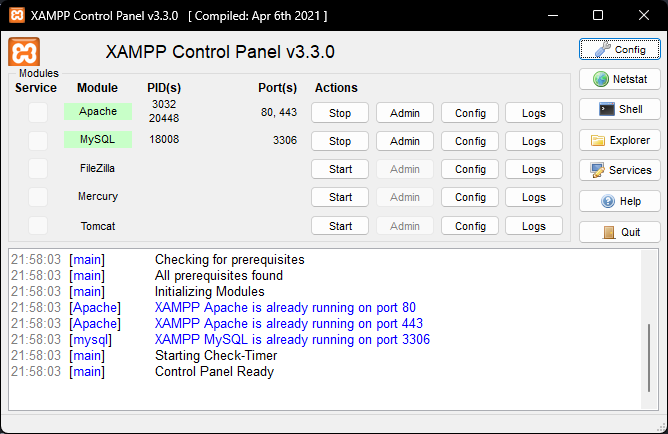Click the large XAMPP logo
The width and height of the screenshot is (668, 434).
tap(24, 52)
